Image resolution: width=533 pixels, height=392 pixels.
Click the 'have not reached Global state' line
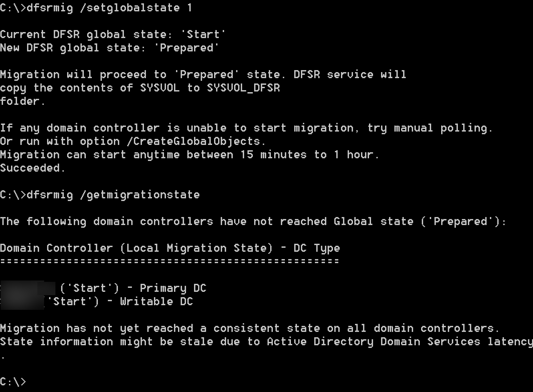[253, 221]
